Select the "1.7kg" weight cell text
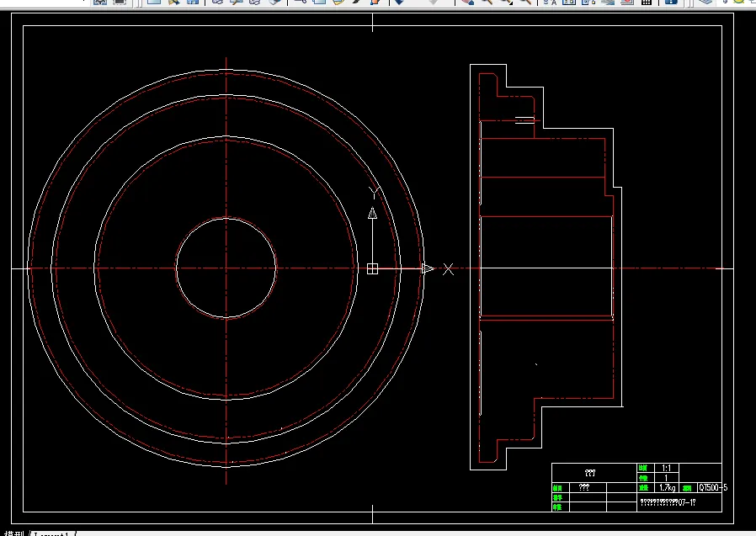The width and height of the screenshot is (756, 536). coord(668,488)
